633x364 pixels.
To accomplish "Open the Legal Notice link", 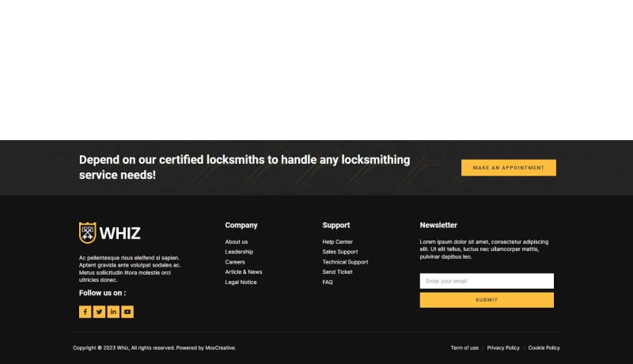I will point(241,282).
